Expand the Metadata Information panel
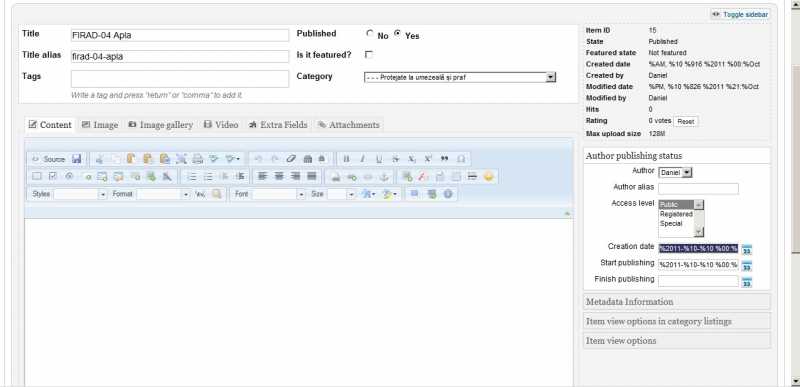Image resolution: width=800 pixels, height=387 pixels. 677,302
